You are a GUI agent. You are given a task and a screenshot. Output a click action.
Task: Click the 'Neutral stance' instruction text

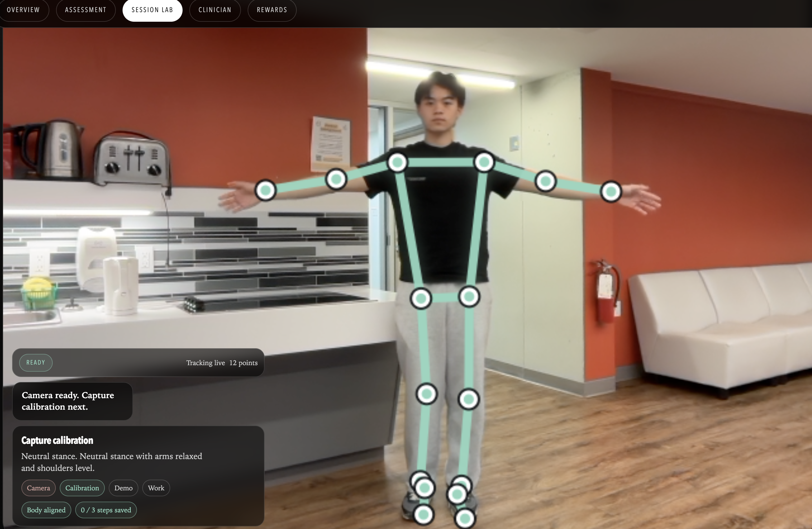coord(112,462)
